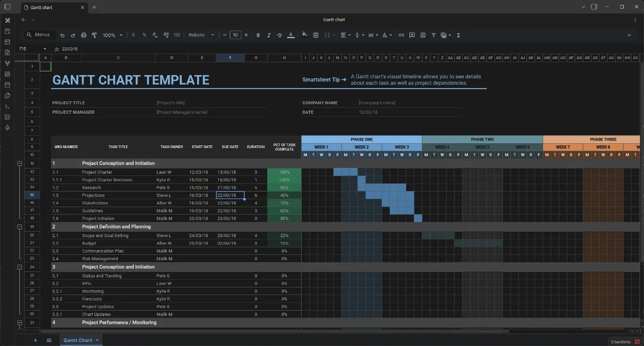Open the text wrapping dropdown
644x346 pixels.
pyautogui.click(x=373, y=35)
